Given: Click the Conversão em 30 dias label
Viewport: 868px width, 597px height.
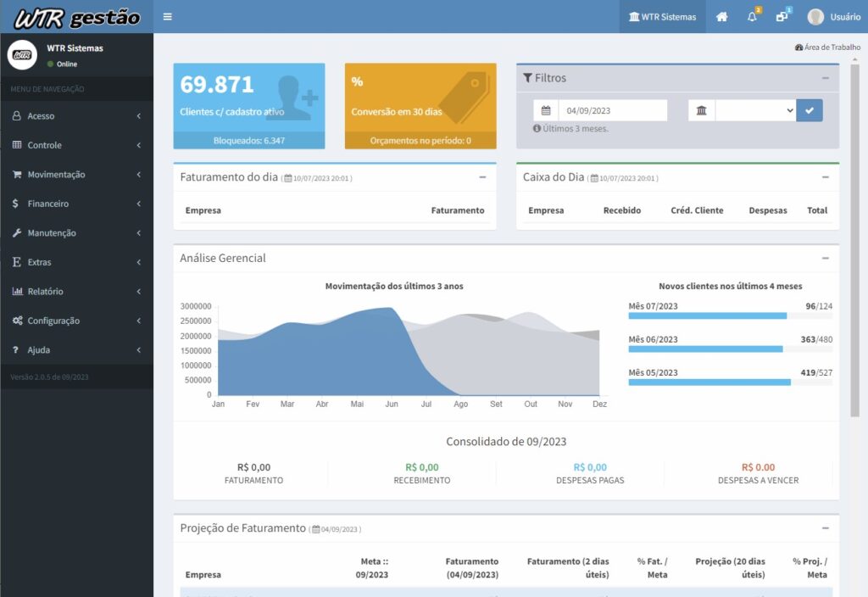Looking at the screenshot, I should [397, 112].
